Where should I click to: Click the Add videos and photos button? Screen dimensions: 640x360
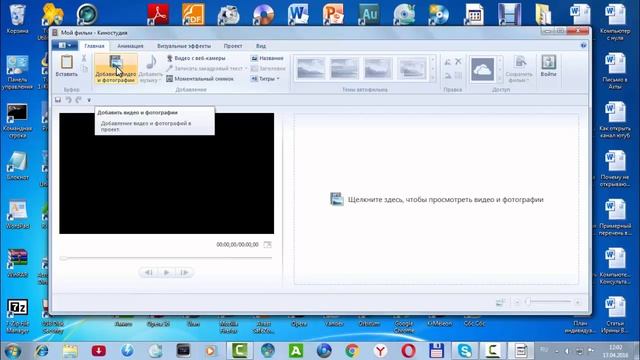(x=116, y=69)
